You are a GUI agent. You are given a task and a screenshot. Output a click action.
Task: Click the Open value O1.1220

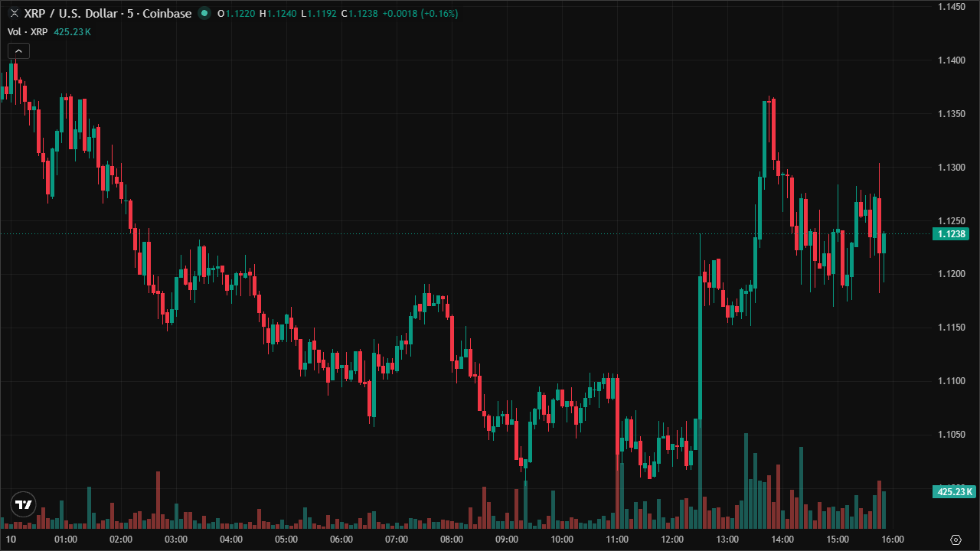tap(236, 13)
